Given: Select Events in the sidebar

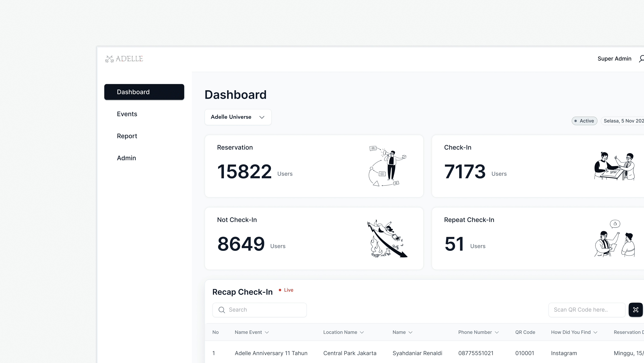Looking at the screenshot, I should [x=127, y=114].
